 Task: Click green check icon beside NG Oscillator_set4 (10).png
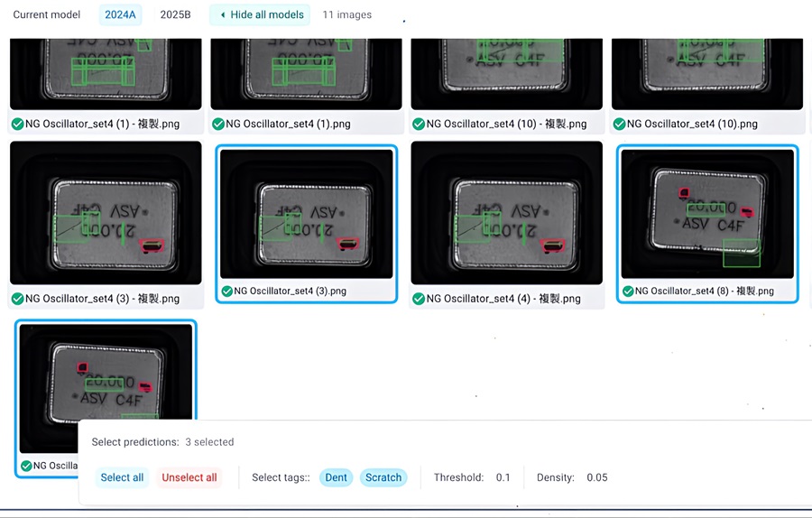pyautogui.click(x=619, y=125)
